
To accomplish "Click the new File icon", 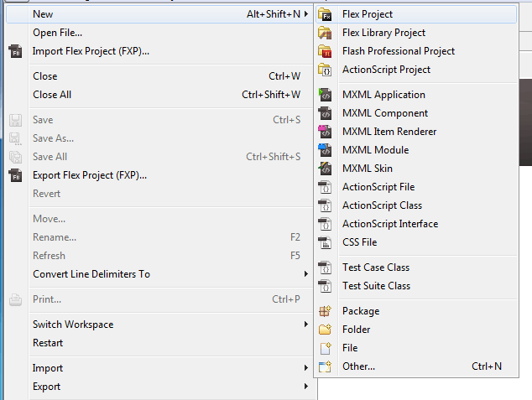I will point(325,348).
